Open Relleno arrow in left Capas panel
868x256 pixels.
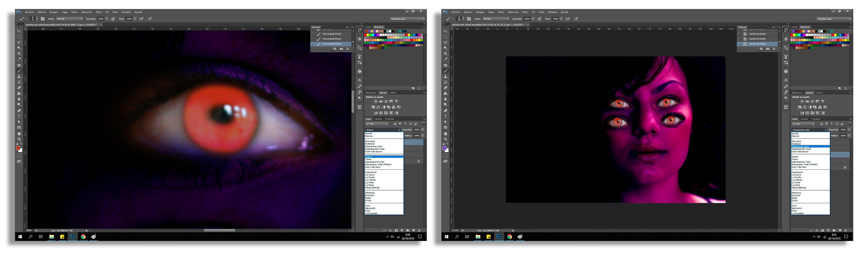[x=422, y=136]
